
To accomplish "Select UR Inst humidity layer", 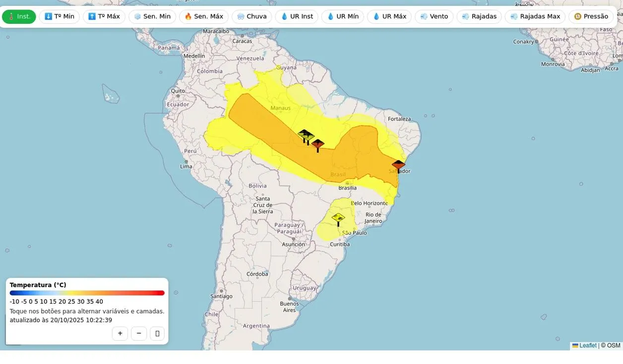I will click(x=297, y=16).
